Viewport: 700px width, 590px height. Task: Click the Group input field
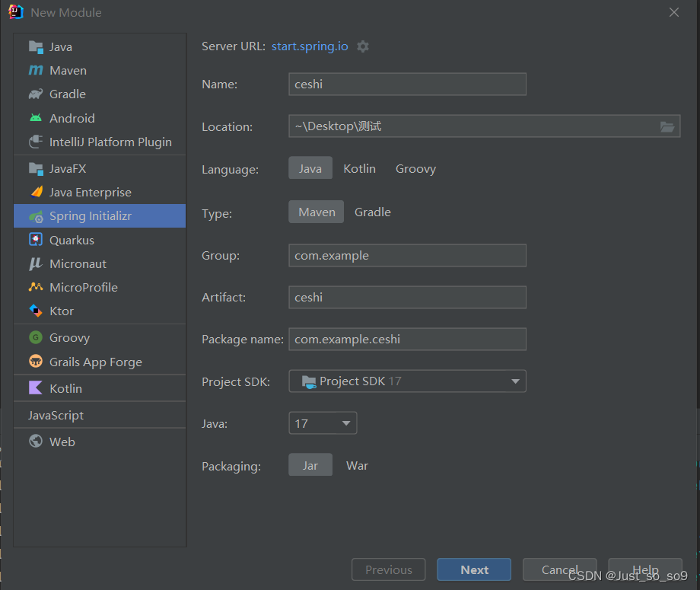pos(408,256)
